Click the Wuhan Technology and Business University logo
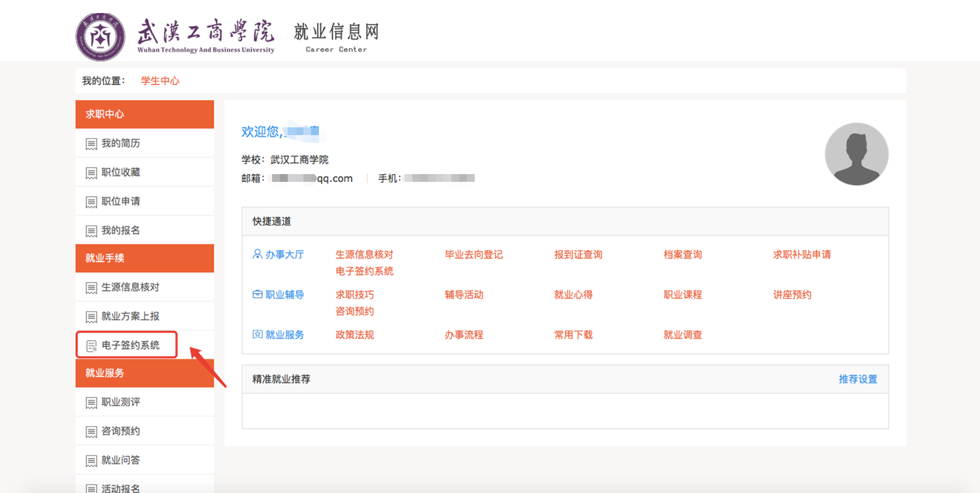Viewport: 980px width, 493px height. [101, 37]
